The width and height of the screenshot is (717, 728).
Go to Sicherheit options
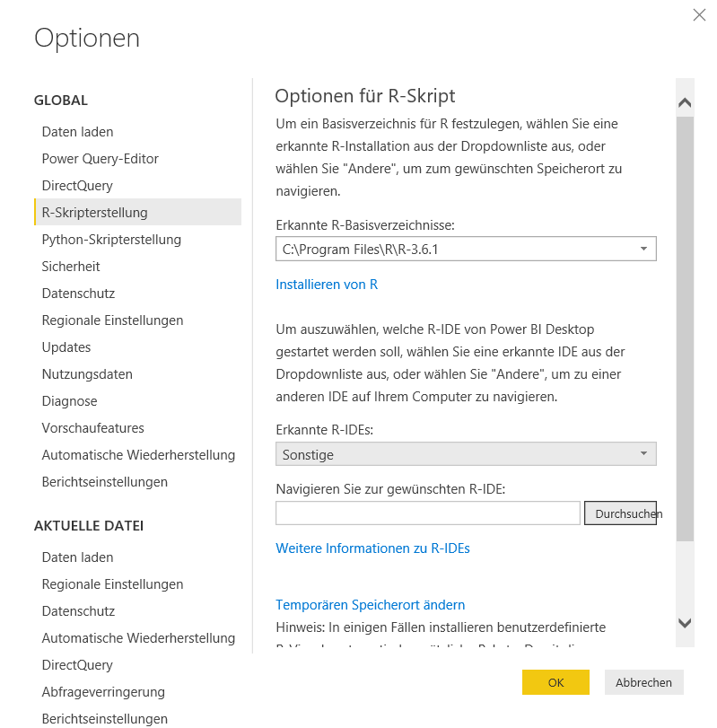[71, 267]
